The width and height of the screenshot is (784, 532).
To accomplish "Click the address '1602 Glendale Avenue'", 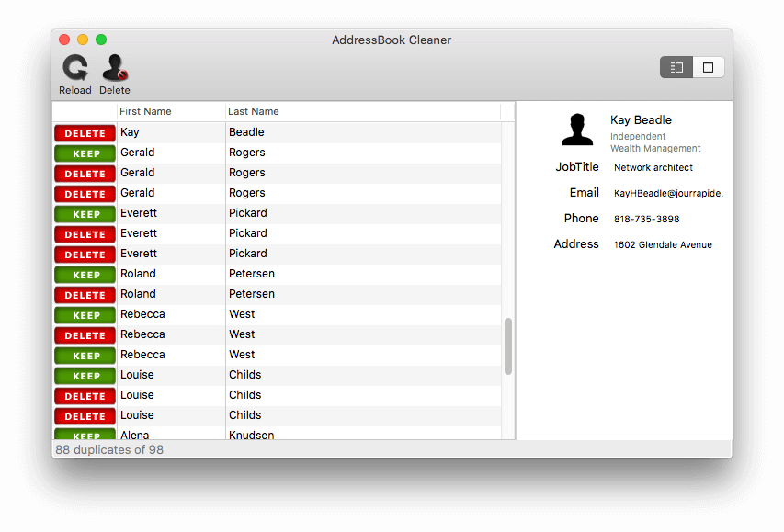I will pos(663,244).
